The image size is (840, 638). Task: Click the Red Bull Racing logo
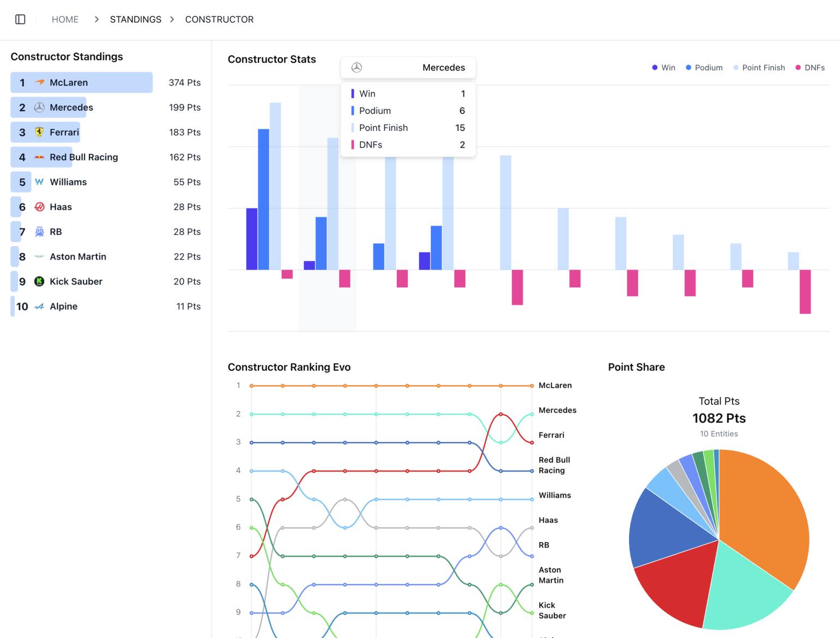(39, 157)
